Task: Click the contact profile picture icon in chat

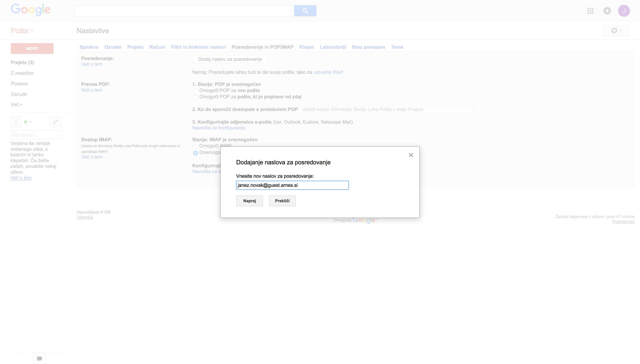Action: (x=16, y=122)
